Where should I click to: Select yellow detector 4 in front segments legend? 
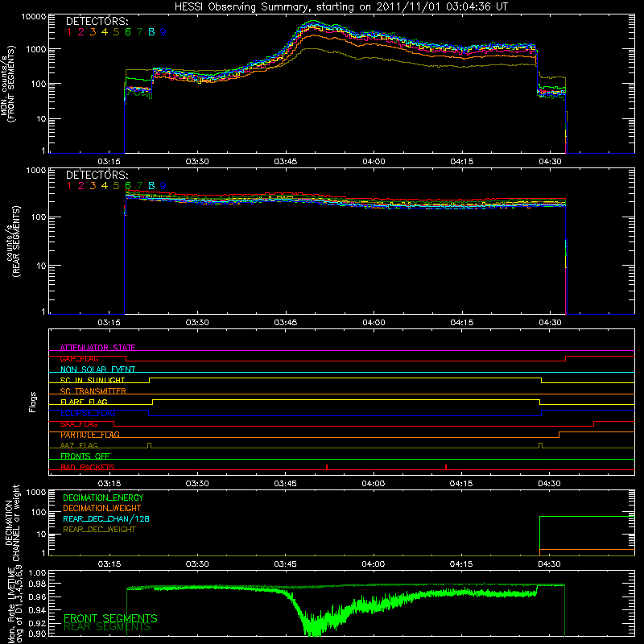tap(105, 32)
